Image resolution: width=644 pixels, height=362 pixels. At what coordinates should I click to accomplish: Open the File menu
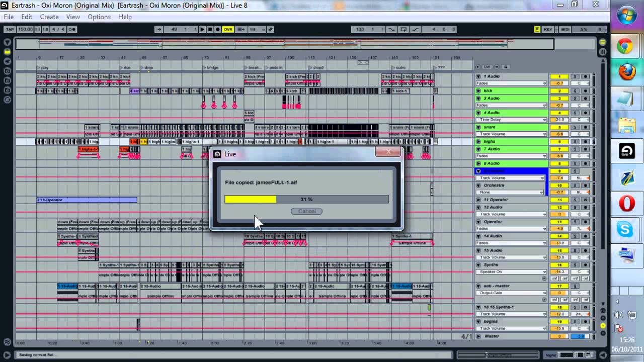(9, 17)
